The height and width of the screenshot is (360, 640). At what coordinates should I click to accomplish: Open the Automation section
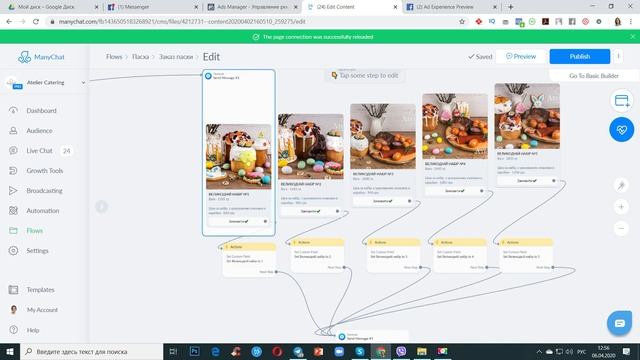click(x=42, y=211)
